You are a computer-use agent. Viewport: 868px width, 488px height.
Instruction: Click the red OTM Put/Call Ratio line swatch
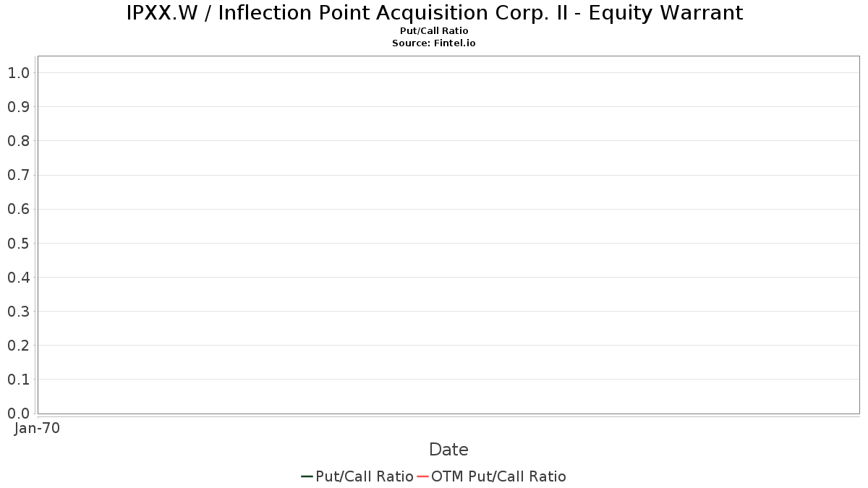tap(423, 476)
